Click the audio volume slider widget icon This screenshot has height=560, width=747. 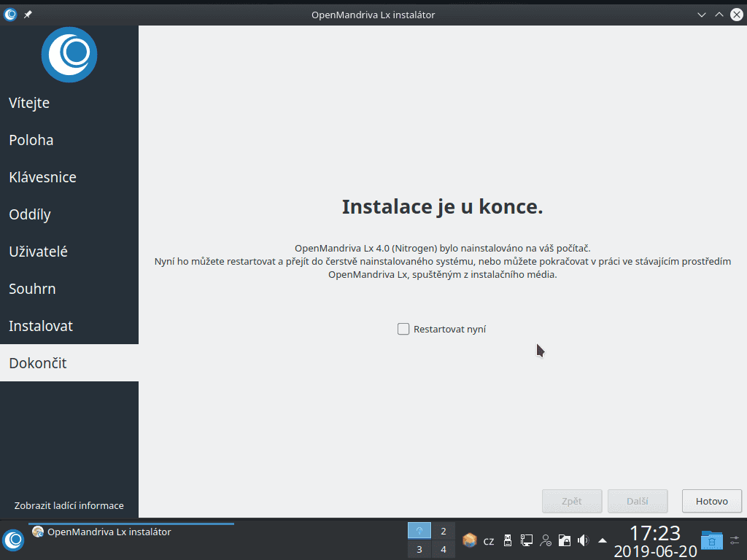[x=734, y=540]
